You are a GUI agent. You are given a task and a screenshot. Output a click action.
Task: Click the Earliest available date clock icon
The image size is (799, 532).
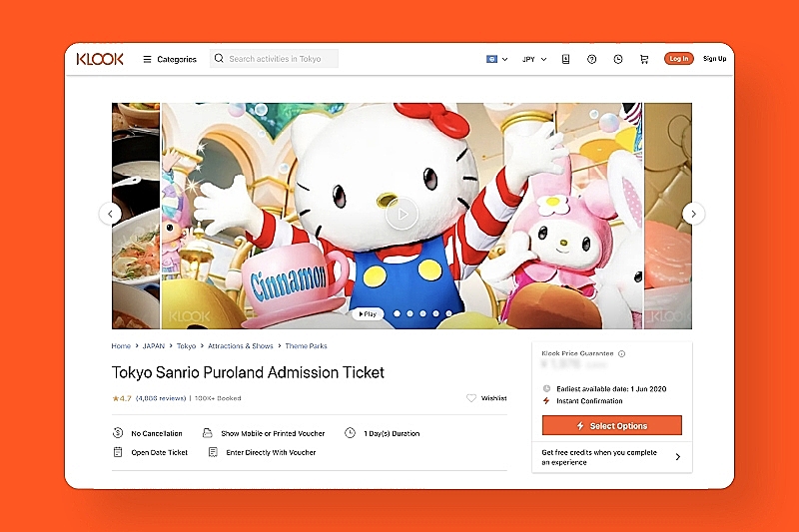(x=546, y=389)
